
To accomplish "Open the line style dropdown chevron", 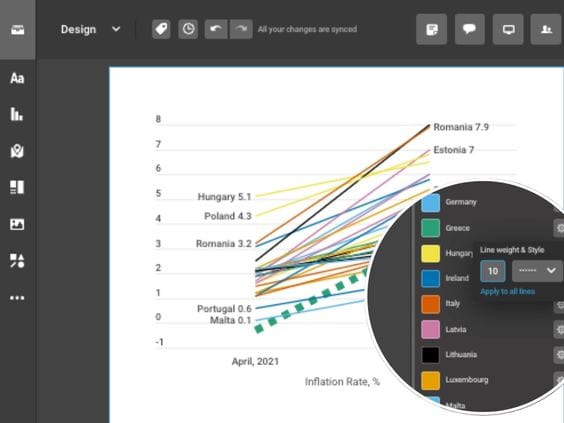I will [551, 270].
